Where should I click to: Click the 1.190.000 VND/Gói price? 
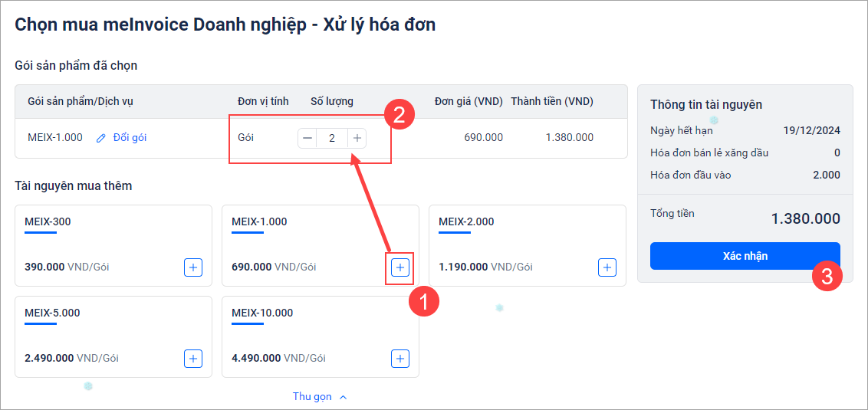pyautogui.click(x=485, y=267)
